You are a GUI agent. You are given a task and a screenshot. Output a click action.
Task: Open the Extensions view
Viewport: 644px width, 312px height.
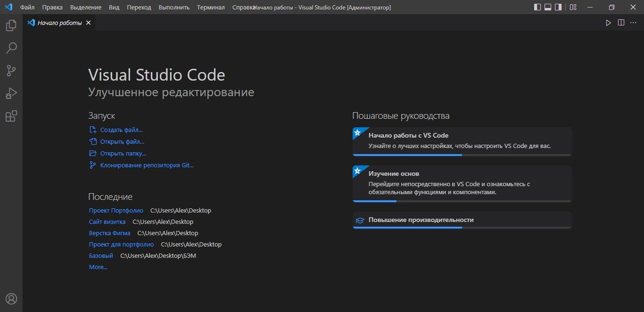point(11,116)
